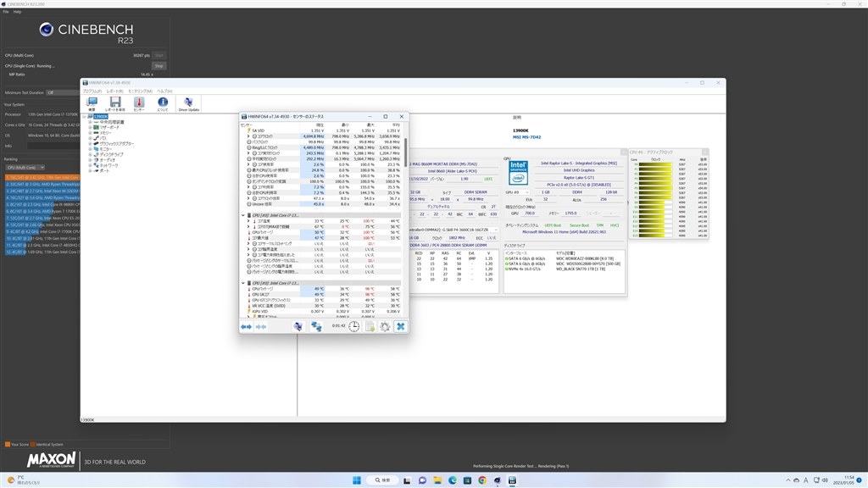Select the 13900K root tree item
Screen dimensions: 868x488
100,117
